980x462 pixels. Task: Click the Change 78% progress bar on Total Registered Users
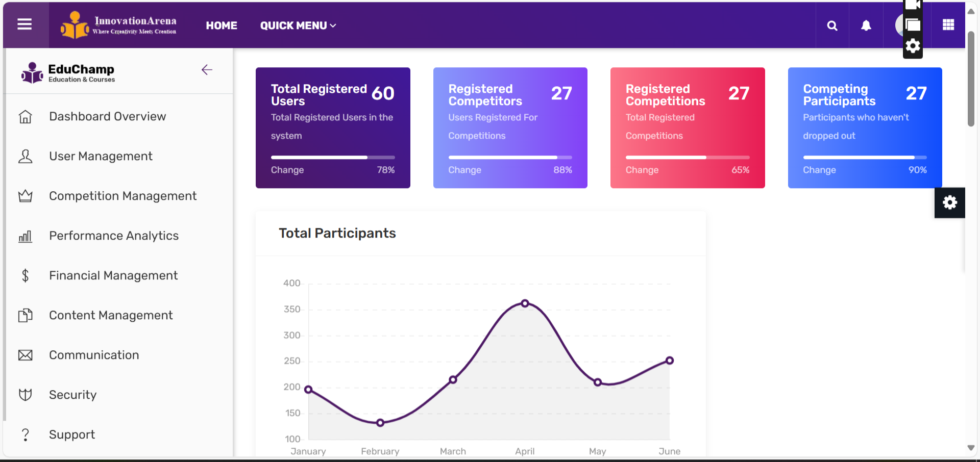tap(333, 157)
